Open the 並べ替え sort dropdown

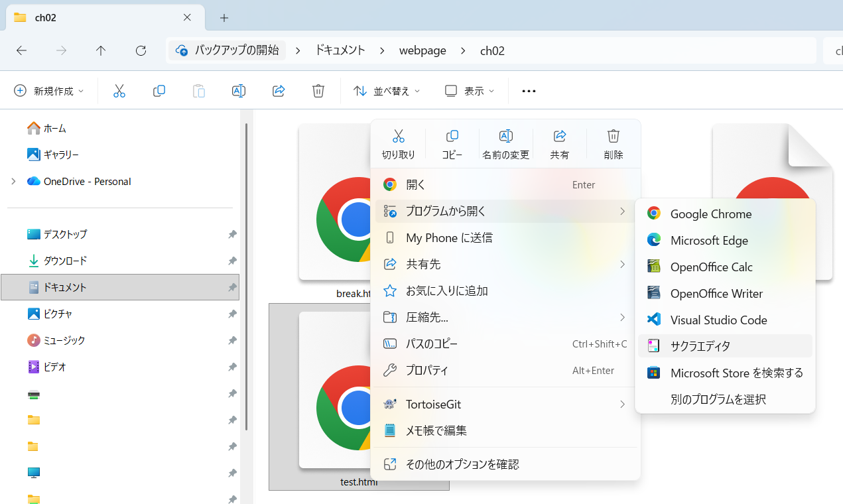coord(387,91)
